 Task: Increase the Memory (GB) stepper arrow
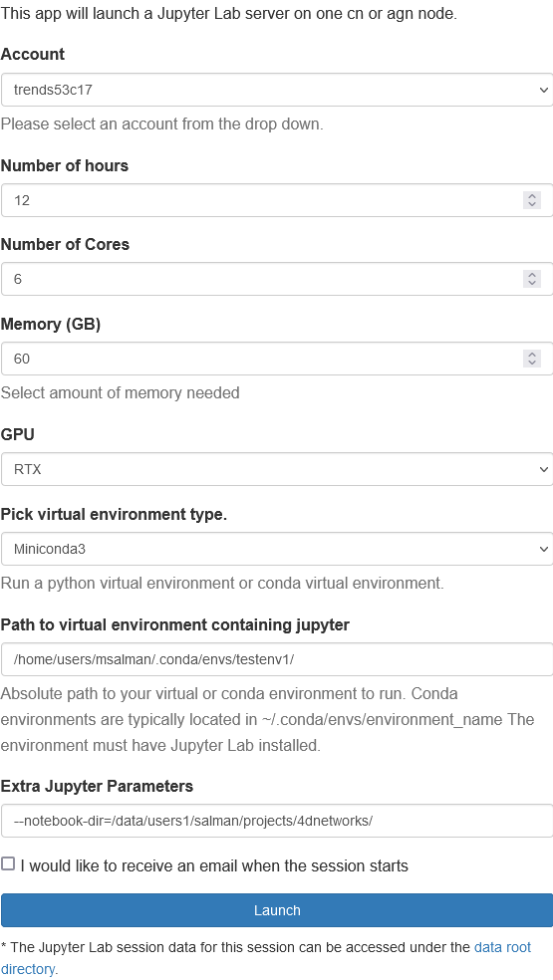[532, 354]
